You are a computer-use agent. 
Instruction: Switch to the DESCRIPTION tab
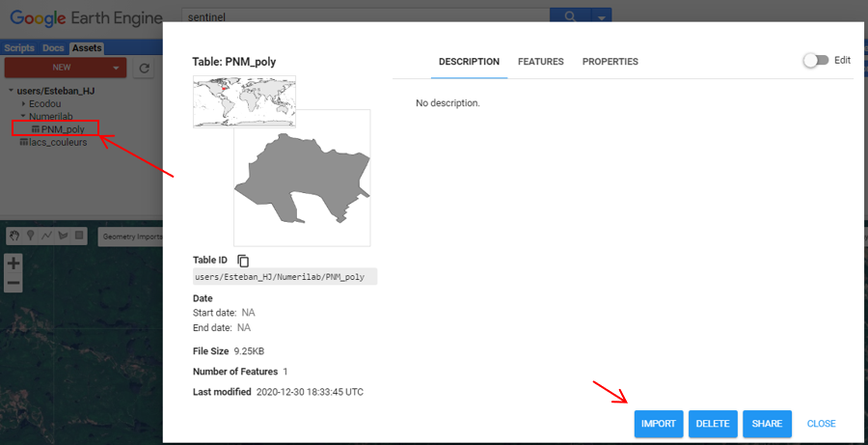[469, 62]
